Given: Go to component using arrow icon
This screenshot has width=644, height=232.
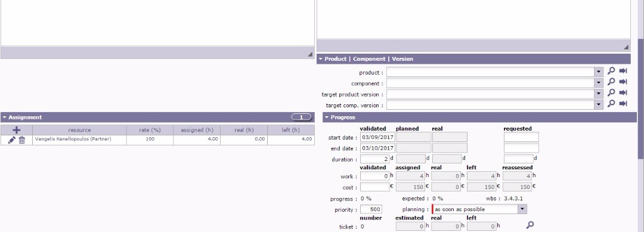Looking at the screenshot, I should 623,82.
